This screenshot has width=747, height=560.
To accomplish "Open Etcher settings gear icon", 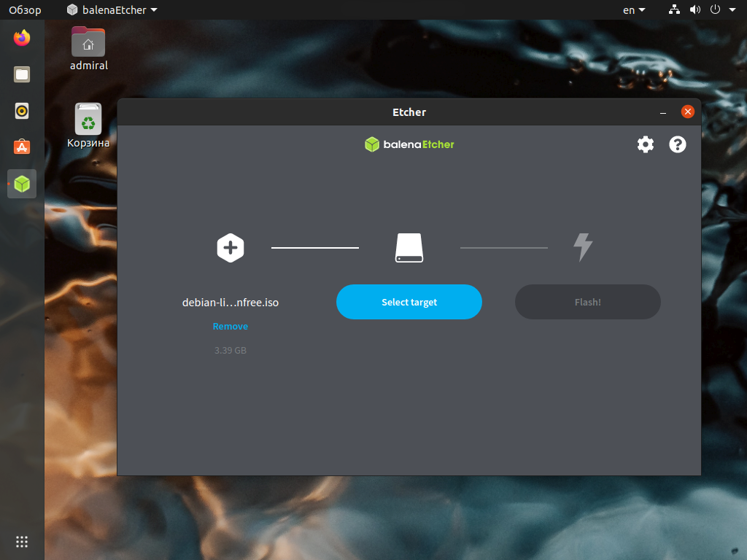I will pyautogui.click(x=646, y=144).
